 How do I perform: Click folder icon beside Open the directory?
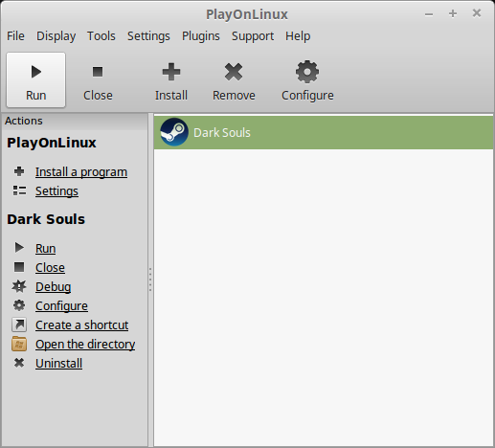tap(19, 344)
